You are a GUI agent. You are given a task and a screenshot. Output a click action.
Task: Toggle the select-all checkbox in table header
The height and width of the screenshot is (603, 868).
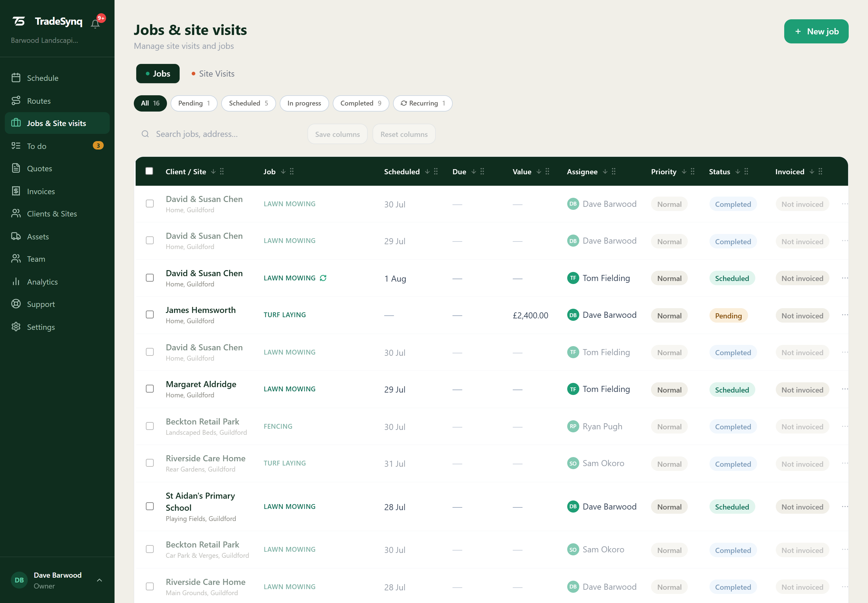[x=149, y=171]
